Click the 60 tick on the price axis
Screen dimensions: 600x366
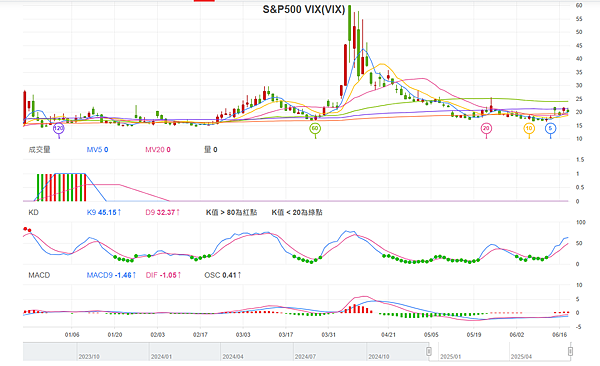coord(579,5)
